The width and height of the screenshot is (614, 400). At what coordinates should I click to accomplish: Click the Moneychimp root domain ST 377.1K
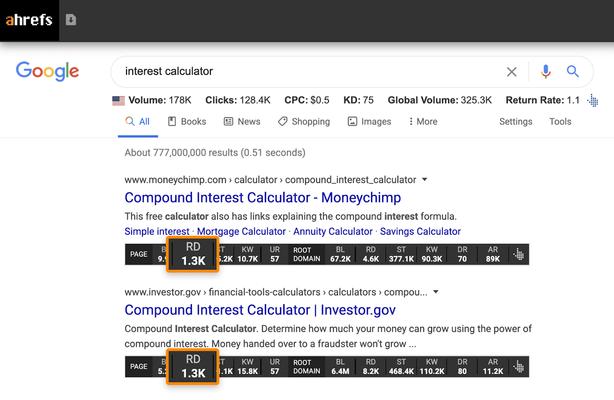coord(401,255)
